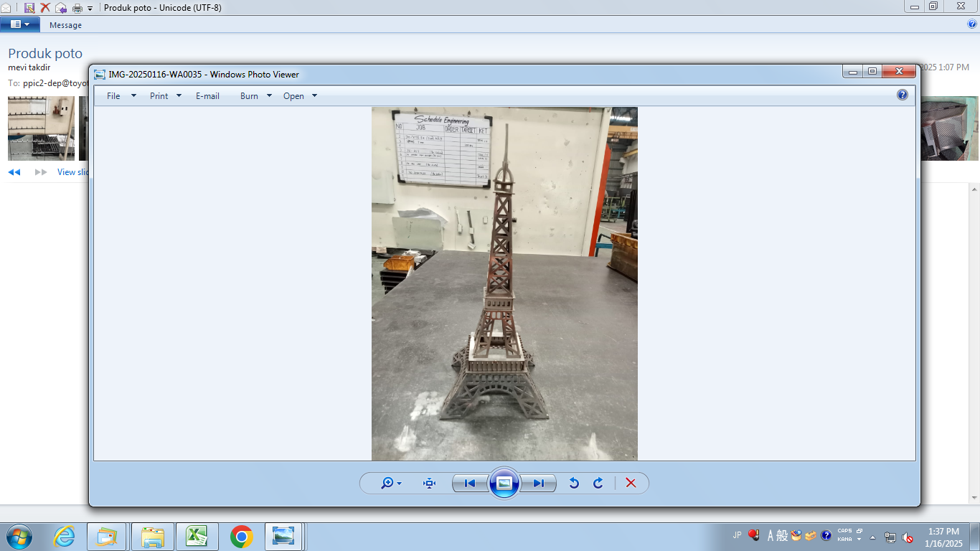Click the mail window help icon
The width and height of the screenshot is (980, 551).
(973, 24)
